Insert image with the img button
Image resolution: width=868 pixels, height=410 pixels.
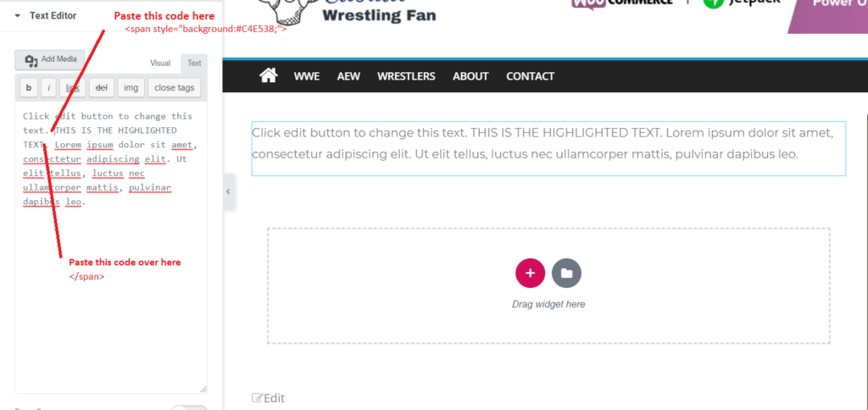[x=131, y=87]
